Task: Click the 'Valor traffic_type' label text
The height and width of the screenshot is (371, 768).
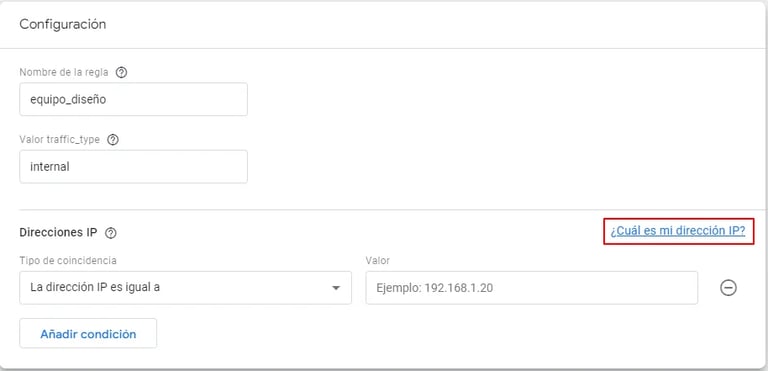Action: pyautogui.click(x=60, y=140)
